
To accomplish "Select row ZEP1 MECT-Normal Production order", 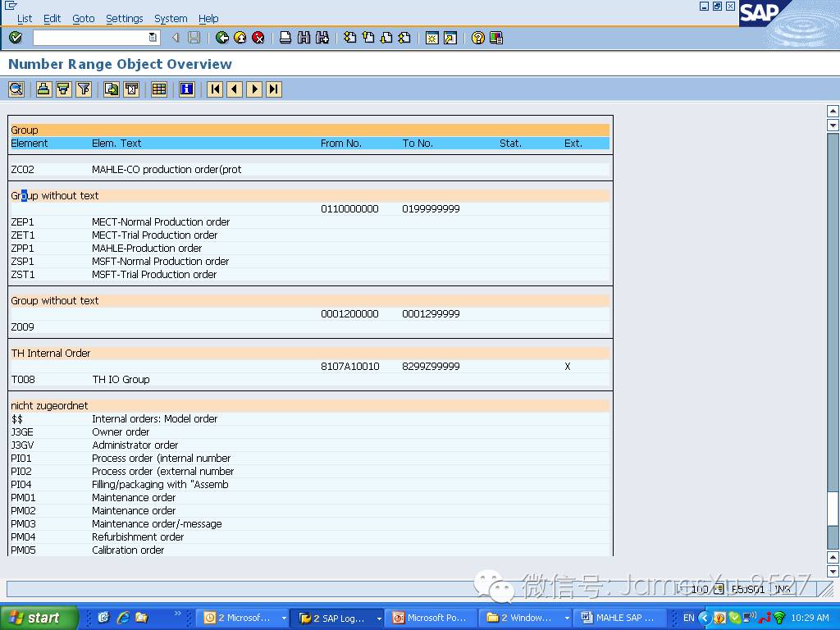I will [x=310, y=221].
